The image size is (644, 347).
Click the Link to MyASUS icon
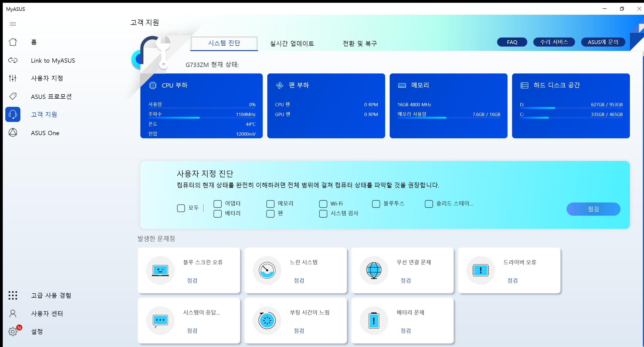click(13, 60)
